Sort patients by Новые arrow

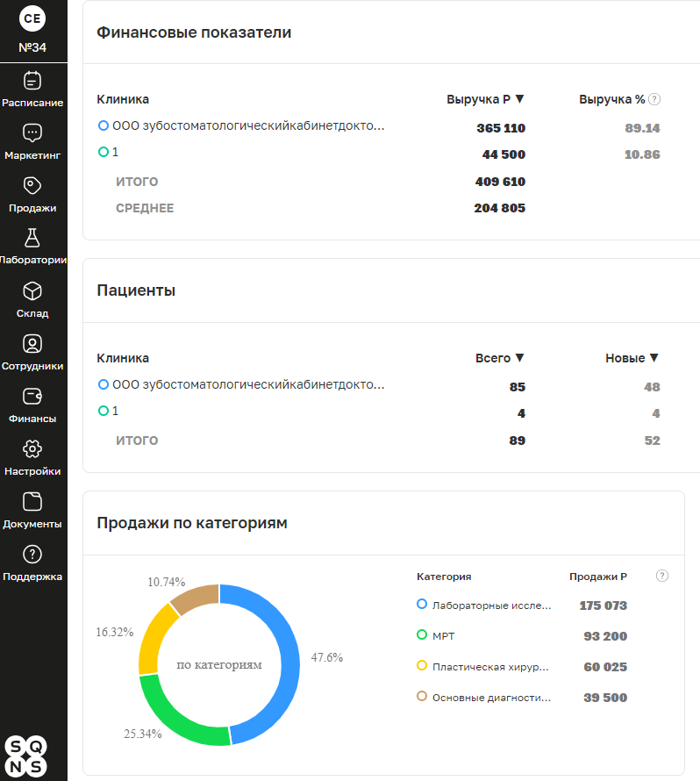654,358
